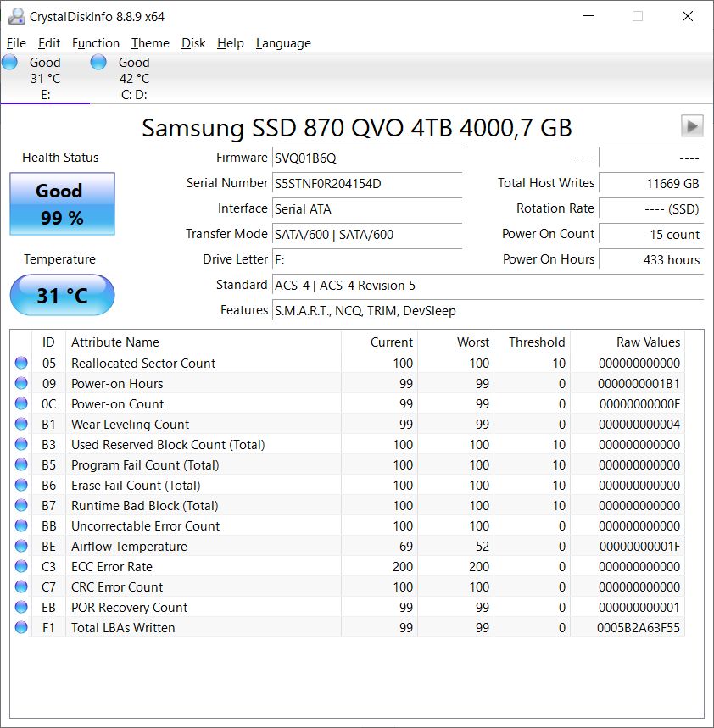Select the CRC Error Count row name

(x=117, y=586)
